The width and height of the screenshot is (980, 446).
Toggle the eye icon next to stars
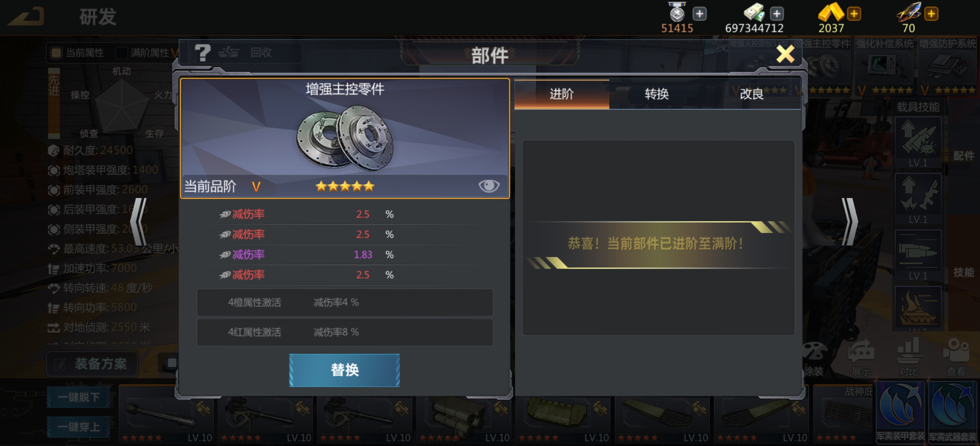489,186
